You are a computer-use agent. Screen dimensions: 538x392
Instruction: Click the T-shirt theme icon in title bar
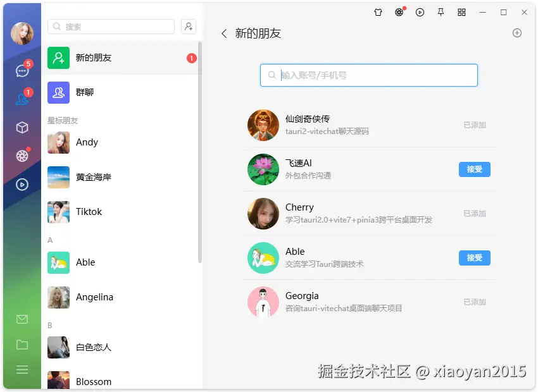pos(378,12)
